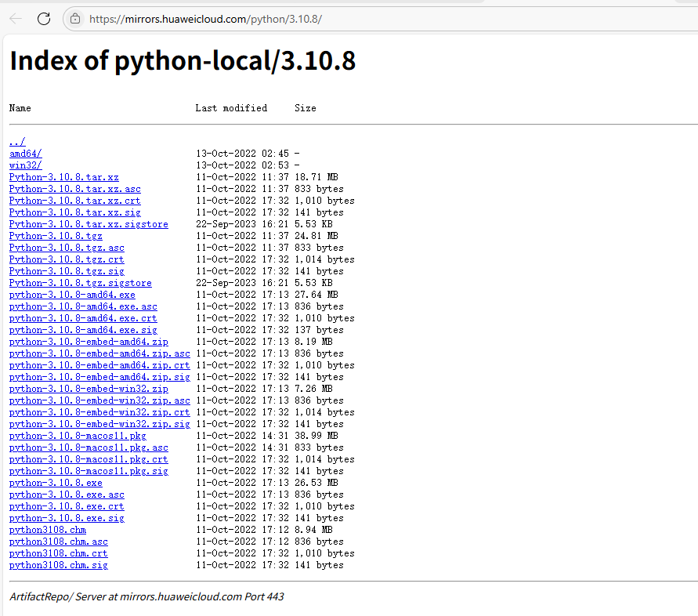
Task: Click the '13-Oct-2022 02:53' date
Action: click(243, 165)
